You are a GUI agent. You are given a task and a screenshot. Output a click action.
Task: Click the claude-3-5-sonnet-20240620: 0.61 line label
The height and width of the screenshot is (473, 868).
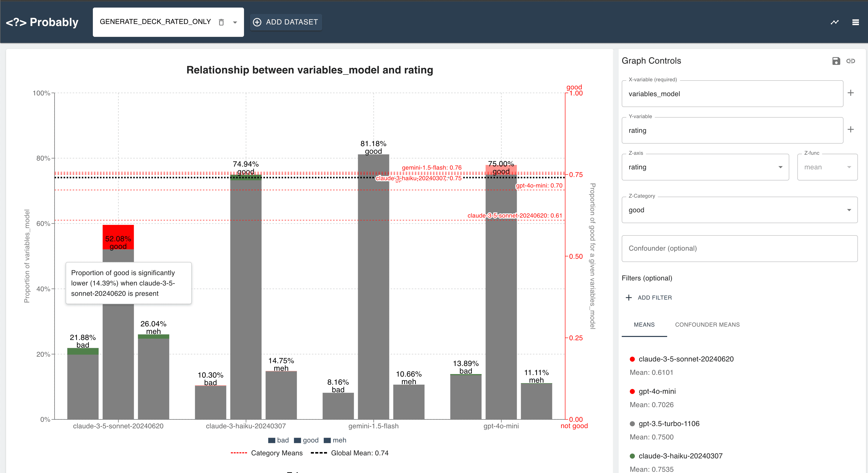(x=514, y=216)
